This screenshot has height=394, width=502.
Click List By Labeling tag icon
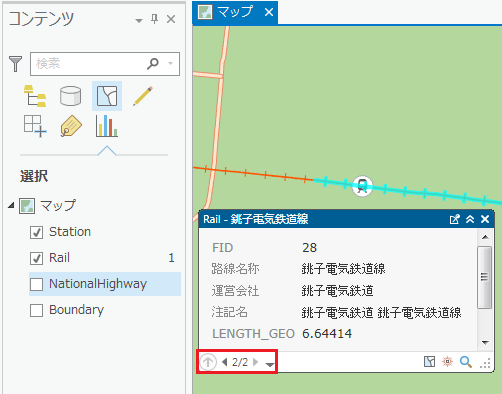tap(71, 126)
